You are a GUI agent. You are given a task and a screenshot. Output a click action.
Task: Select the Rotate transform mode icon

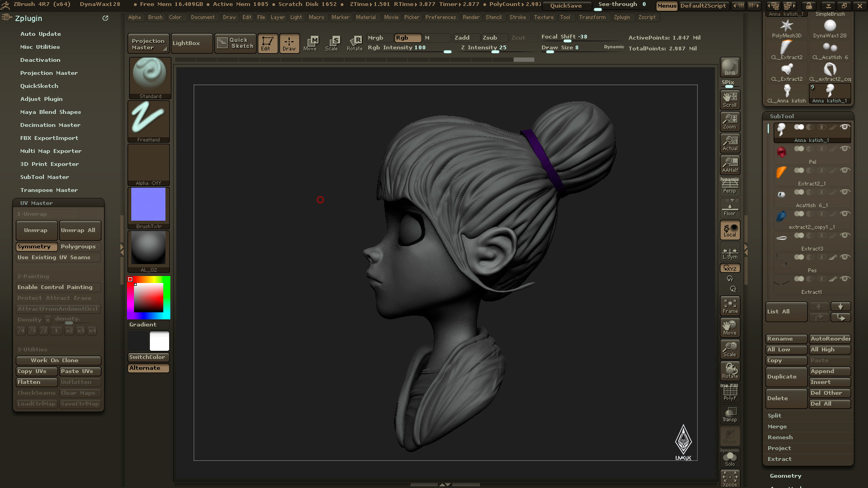pos(355,43)
